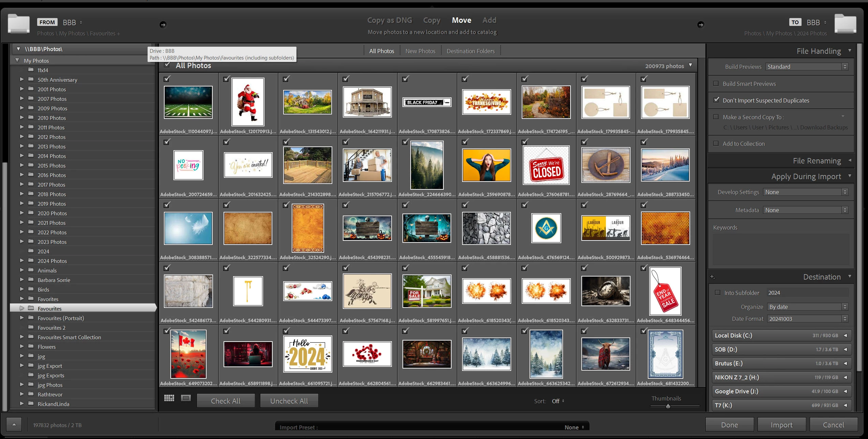Expand the 2024 Photos folder
Screen dimensions: 868x439
coord(22,261)
